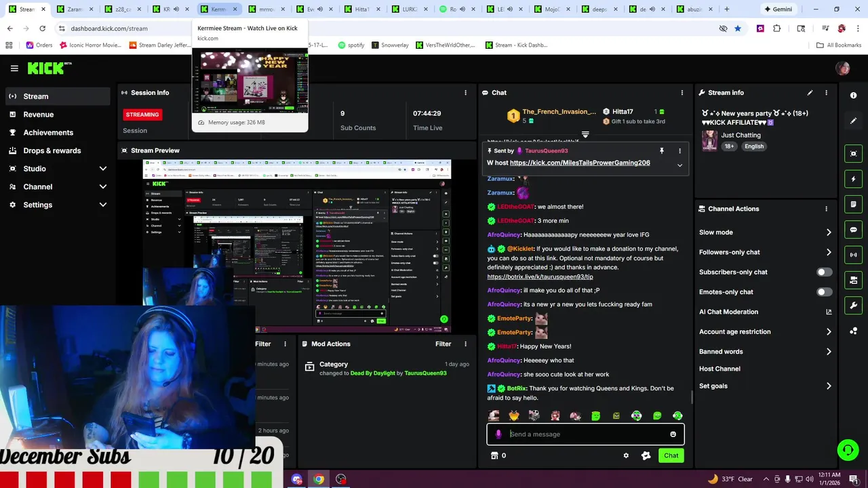Click the purple microphone icon in chat box
The width and height of the screenshot is (868, 488).
click(x=498, y=434)
